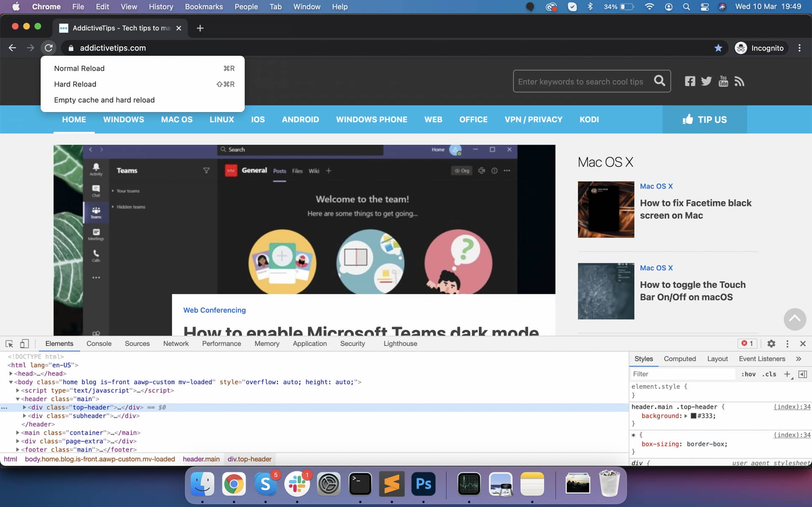This screenshot has height=507, width=812.
Task: Click the Console tab in DevTools
Action: (99, 343)
